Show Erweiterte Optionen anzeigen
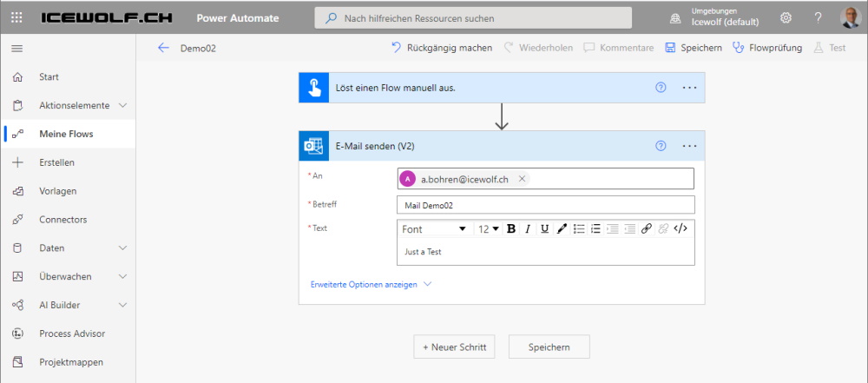868x383 pixels. [371, 284]
